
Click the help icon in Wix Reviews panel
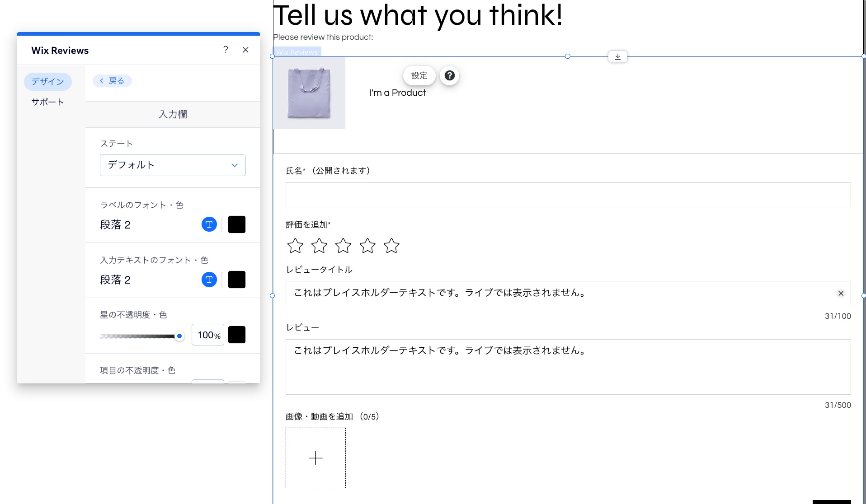click(x=226, y=50)
